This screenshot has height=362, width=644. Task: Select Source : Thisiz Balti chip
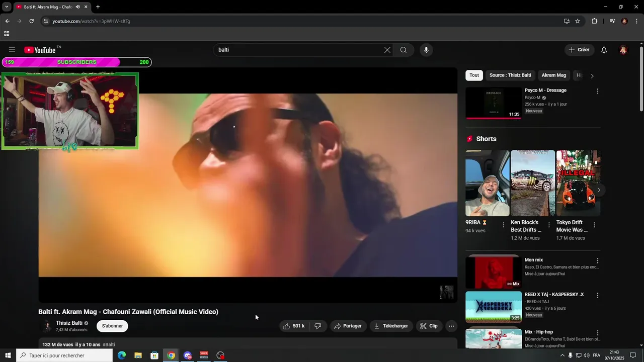click(x=510, y=75)
